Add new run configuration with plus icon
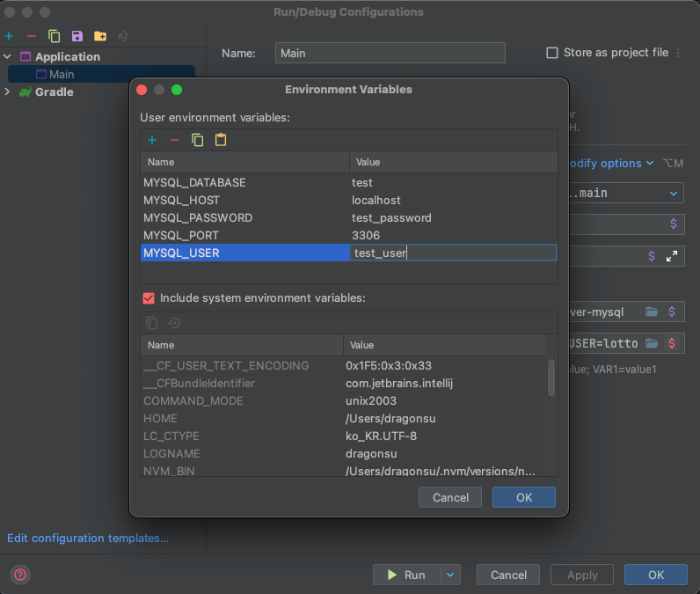 [10, 36]
